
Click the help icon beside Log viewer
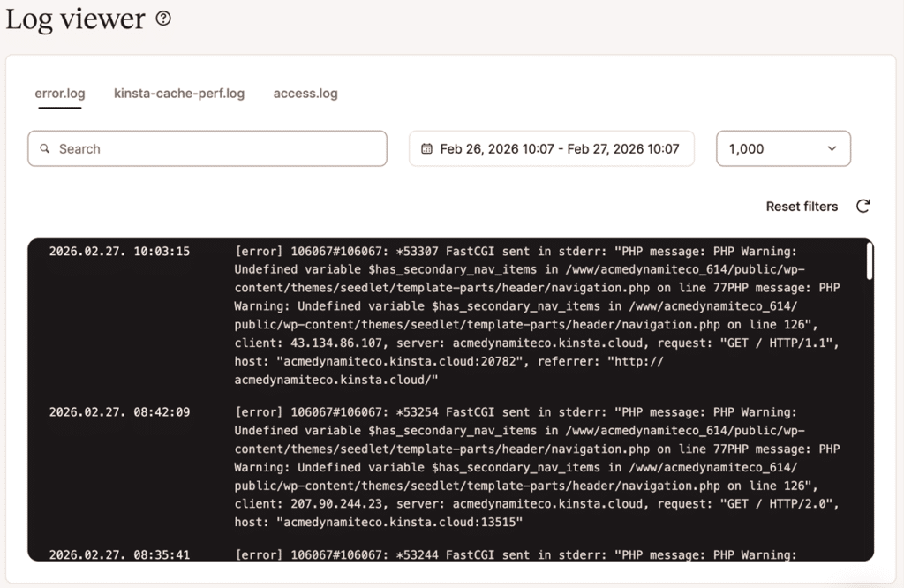[x=163, y=19]
